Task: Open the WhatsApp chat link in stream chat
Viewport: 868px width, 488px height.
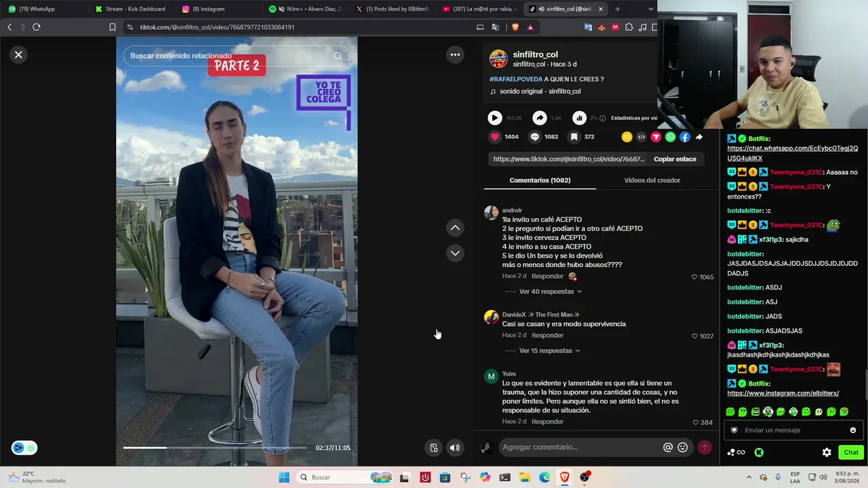Action: tap(793, 153)
